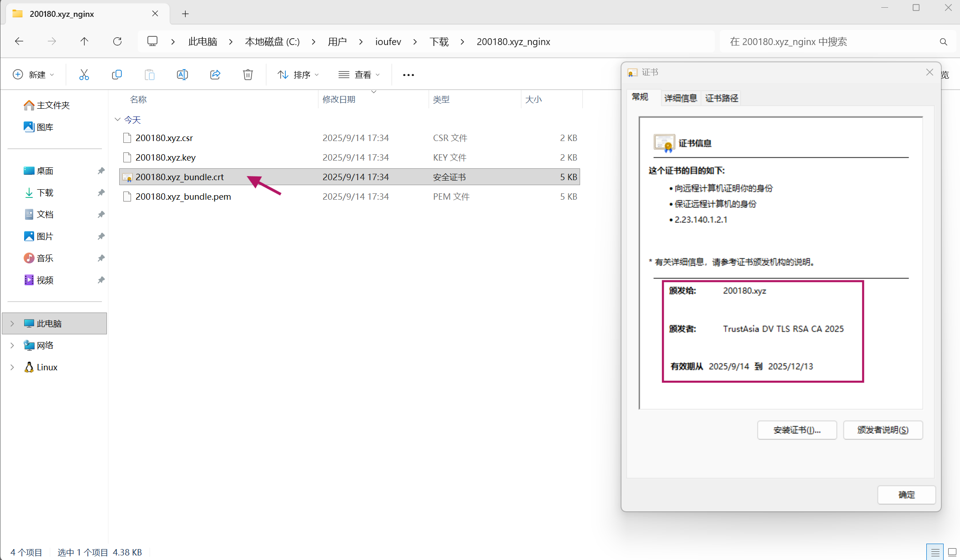The image size is (960, 560).
Task: Navigate up one folder level
Action: [85, 41]
